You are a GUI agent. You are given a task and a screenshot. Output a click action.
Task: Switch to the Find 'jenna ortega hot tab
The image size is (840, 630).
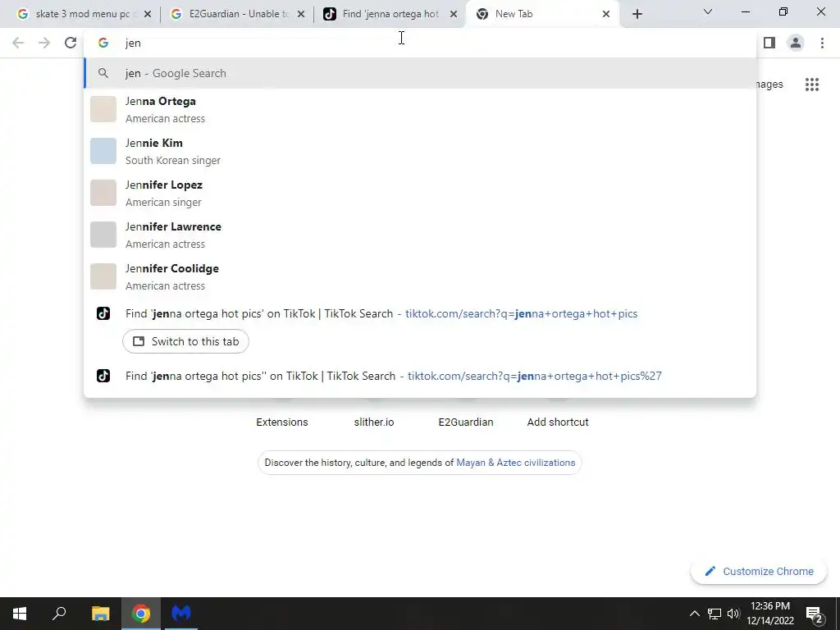(390, 14)
